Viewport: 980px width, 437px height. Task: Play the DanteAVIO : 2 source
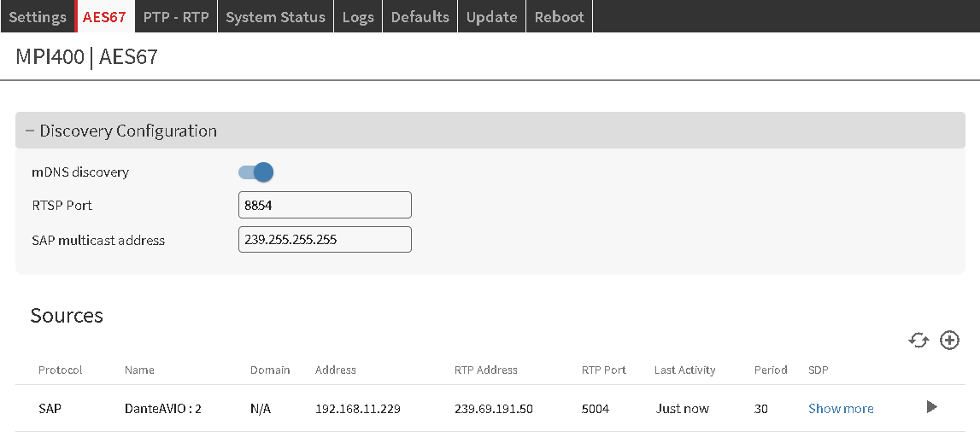931,407
